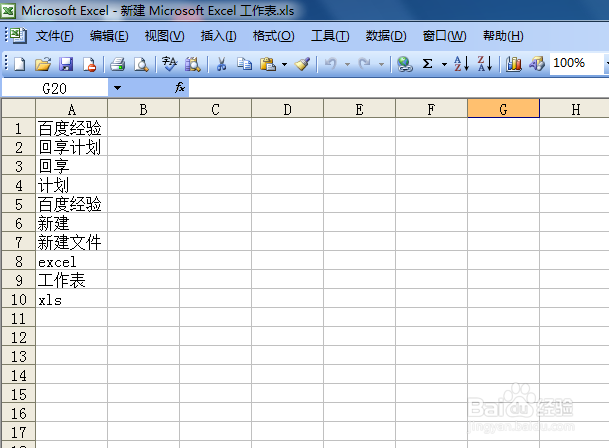Click the 100% zoom combo box
This screenshot has height=448, width=609.
pyautogui.click(x=578, y=63)
